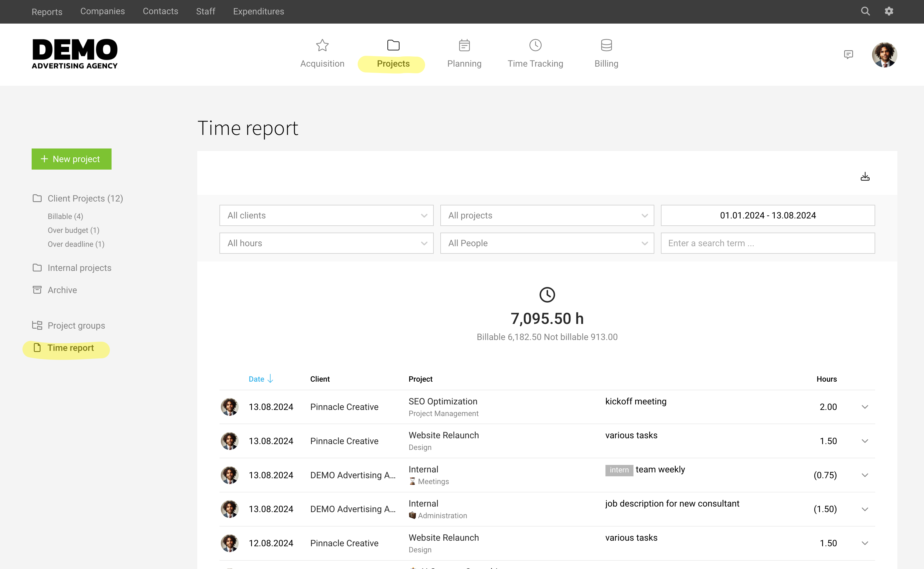
Task: Change the 01.01.2024 - 13.08.2024 date range
Action: (768, 215)
